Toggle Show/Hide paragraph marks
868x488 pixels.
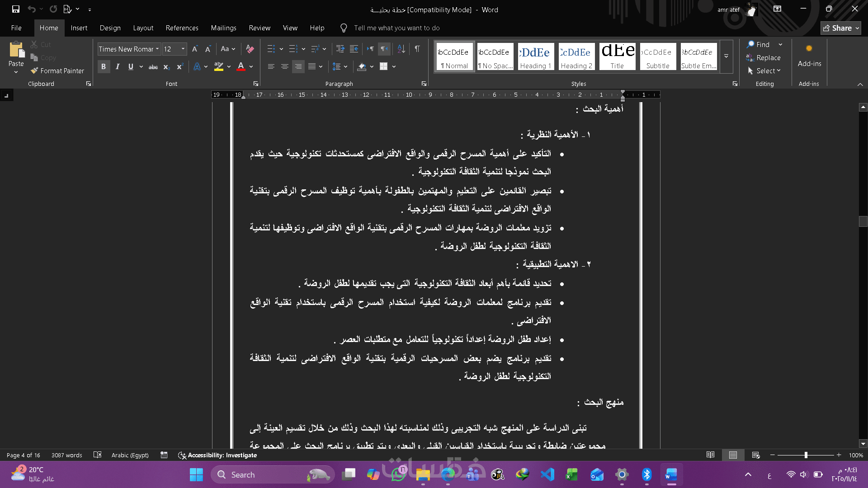(x=417, y=49)
